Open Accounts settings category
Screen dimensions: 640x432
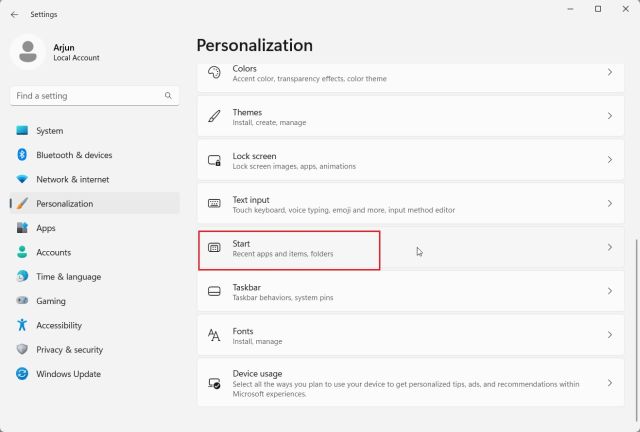coord(95,252)
